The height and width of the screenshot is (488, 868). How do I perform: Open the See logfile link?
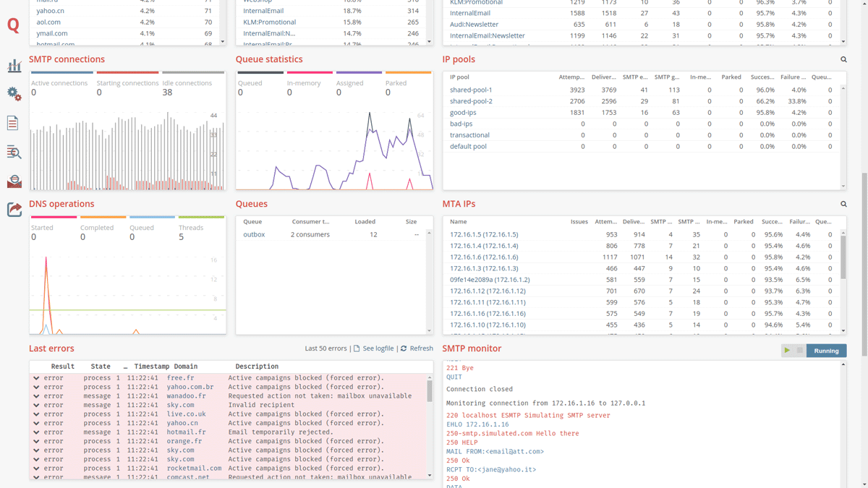click(378, 348)
